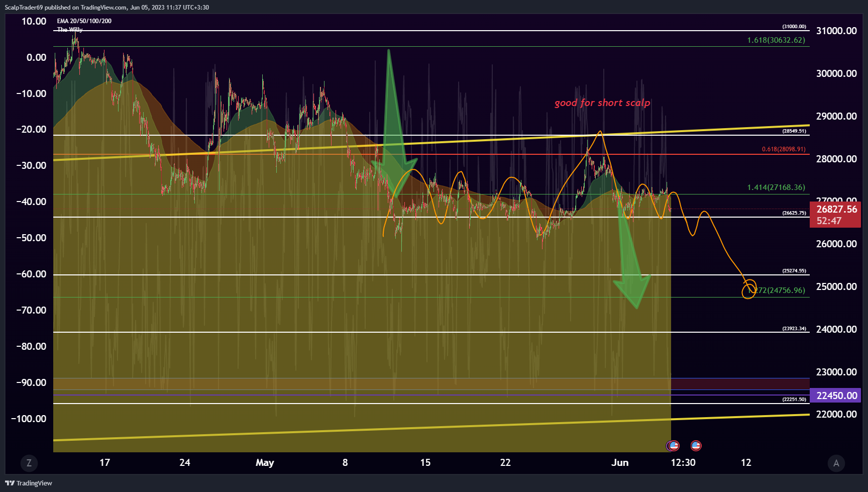The height and width of the screenshot is (492, 868).
Task: Click 10.00 on the Willy scale
Action: (34, 21)
